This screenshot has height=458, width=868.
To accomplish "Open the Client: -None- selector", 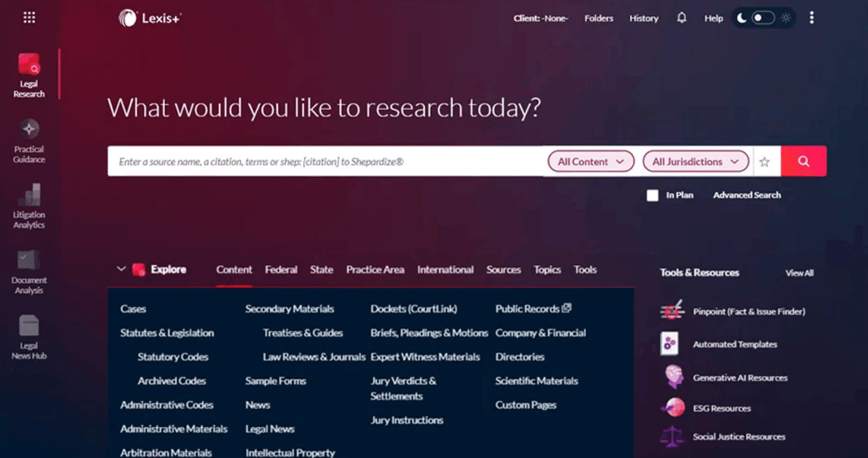I will 541,19.
